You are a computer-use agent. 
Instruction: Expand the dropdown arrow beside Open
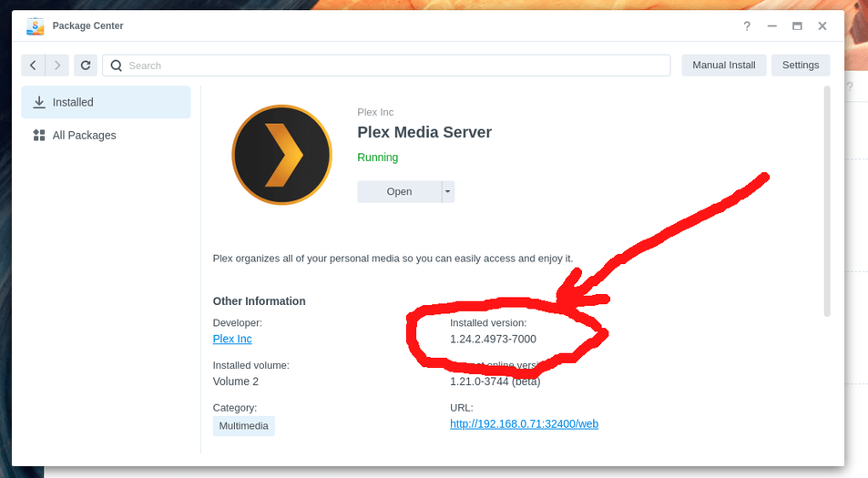448,191
